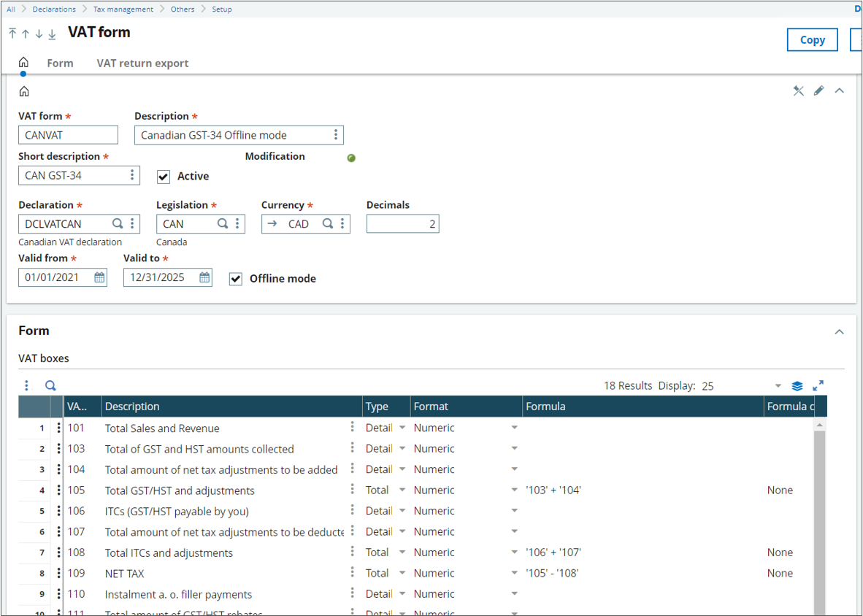Open Tax management breadcrumb link
Screen dimensions: 863x616
(123, 9)
